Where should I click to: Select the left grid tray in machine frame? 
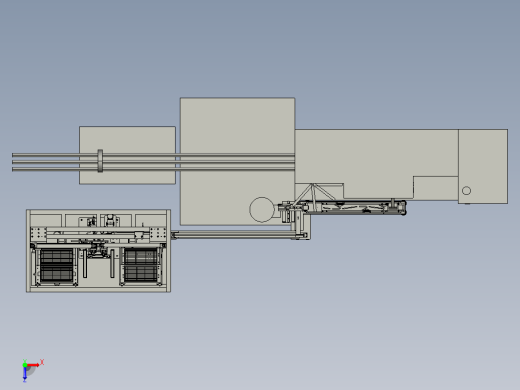(57, 266)
